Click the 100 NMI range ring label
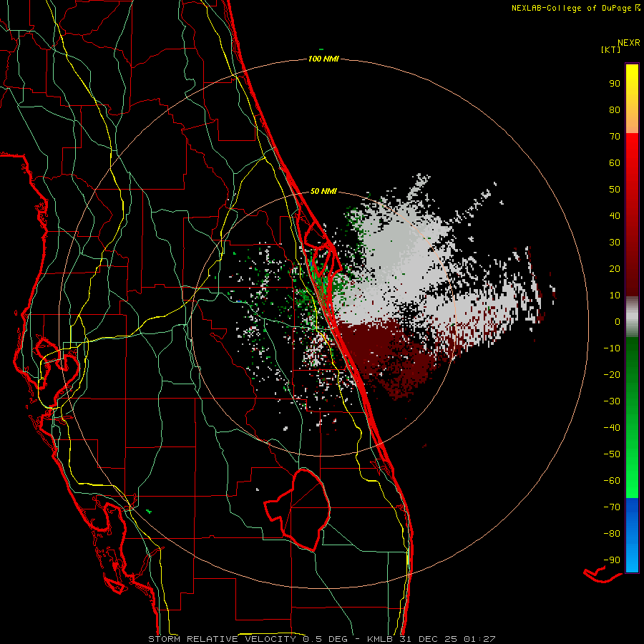The height and width of the screenshot is (644, 644). [323, 59]
